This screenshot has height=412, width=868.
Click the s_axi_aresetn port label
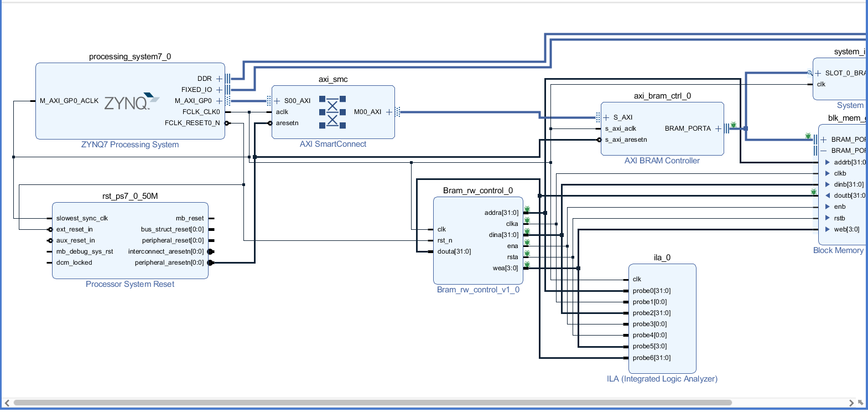point(626,140)
